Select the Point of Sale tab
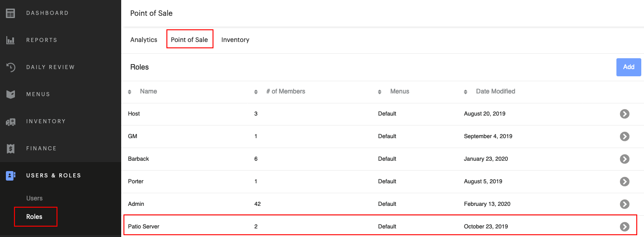 tap(189, 40)
